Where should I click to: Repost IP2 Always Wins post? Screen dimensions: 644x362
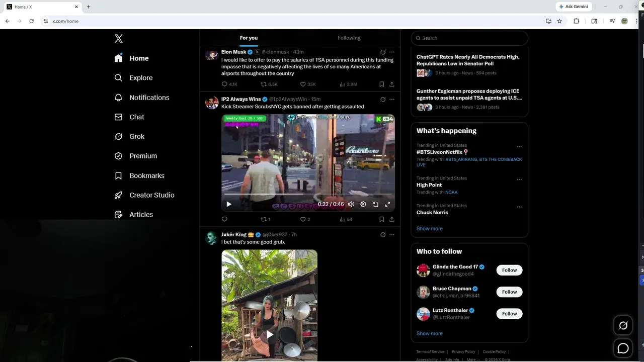(x=265, y=219)
